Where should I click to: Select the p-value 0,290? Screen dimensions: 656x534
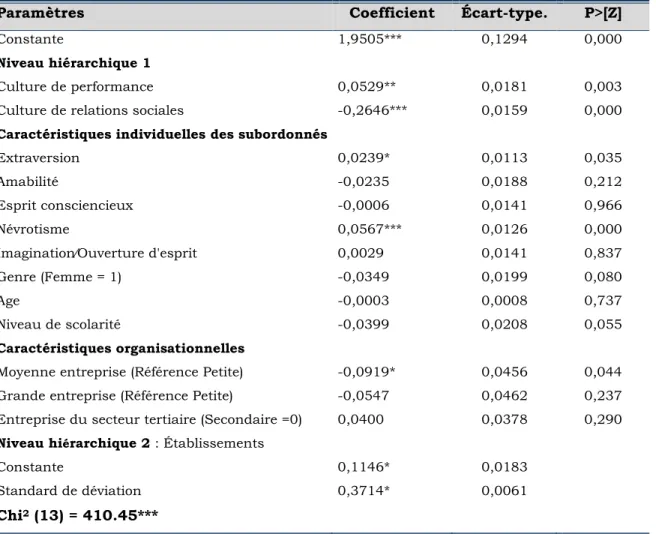(603, 419)
